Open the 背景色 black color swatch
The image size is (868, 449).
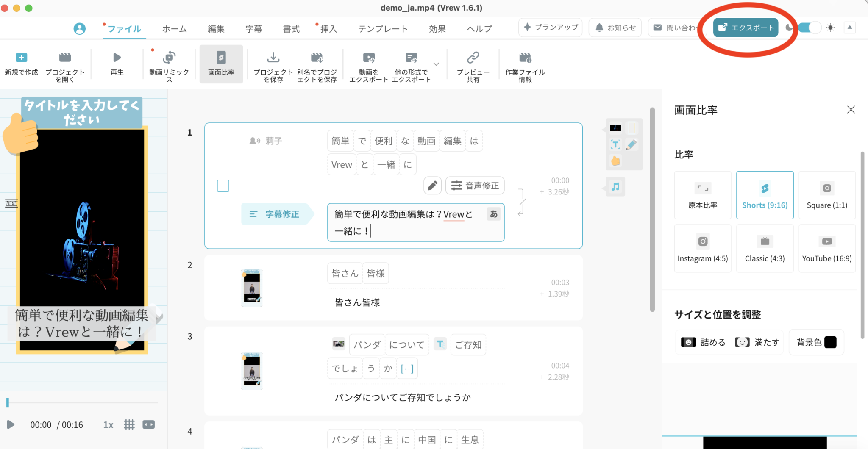pyautogui.click(x=830, y=342)
